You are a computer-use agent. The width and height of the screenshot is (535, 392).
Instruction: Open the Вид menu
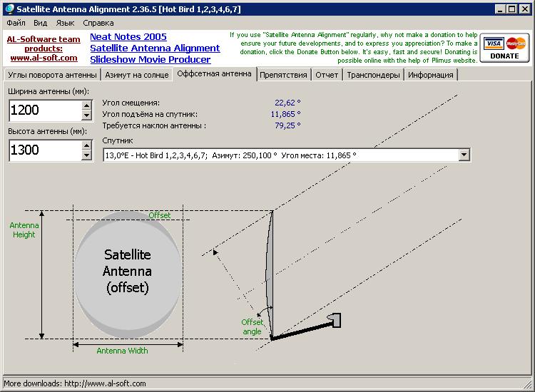[41, 23]
